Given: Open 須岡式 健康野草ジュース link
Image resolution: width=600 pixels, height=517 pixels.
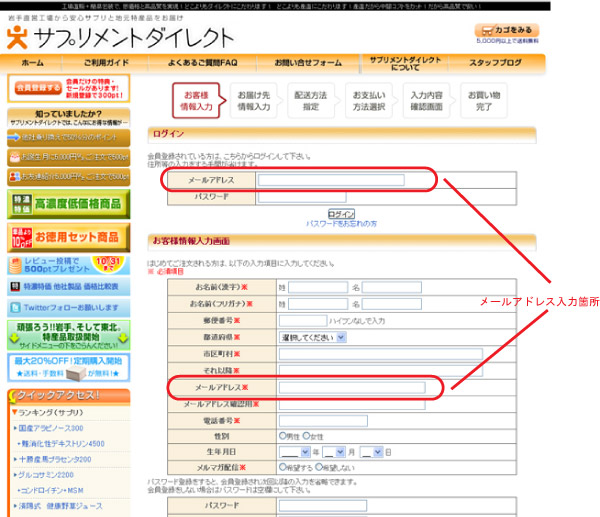Looking at the screenshot, I should pos(60,506).
